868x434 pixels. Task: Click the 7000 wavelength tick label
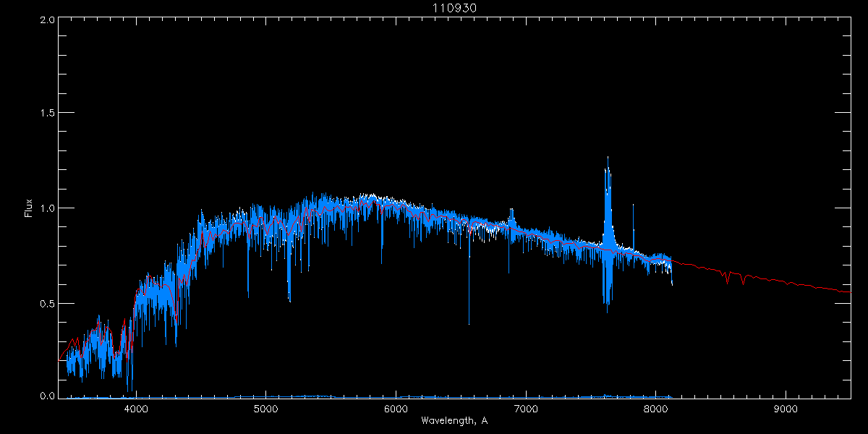[526, 409]
